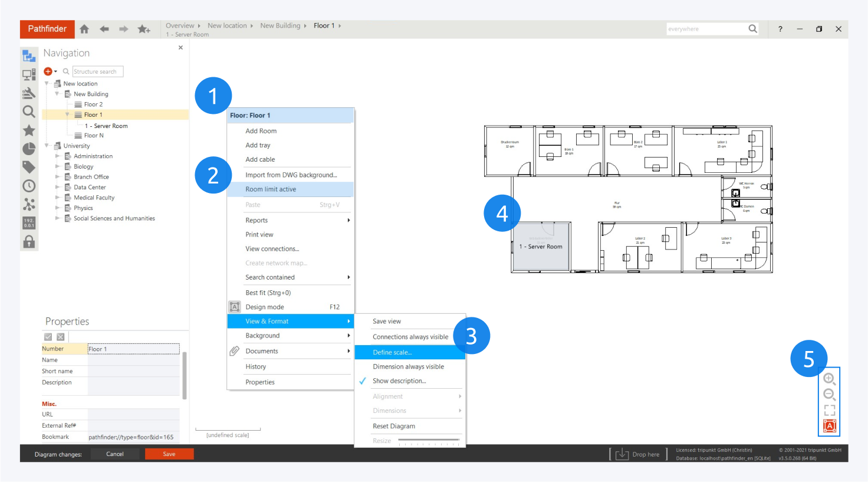Image resolution: width=868 pixels, height=482 pixels.
Task: Click the IP address sidebar icon
Action: point(29,223)
